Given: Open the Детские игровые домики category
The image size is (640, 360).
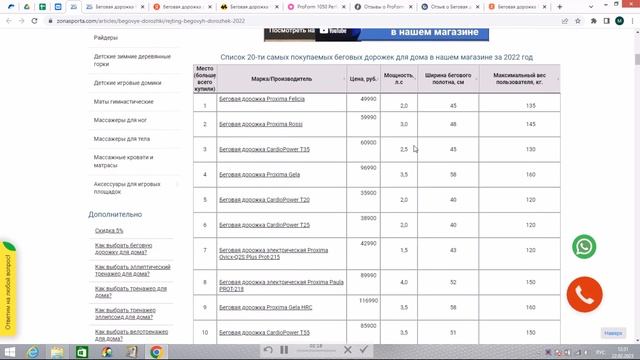Looking at the screenshot, I should [127, 83].
